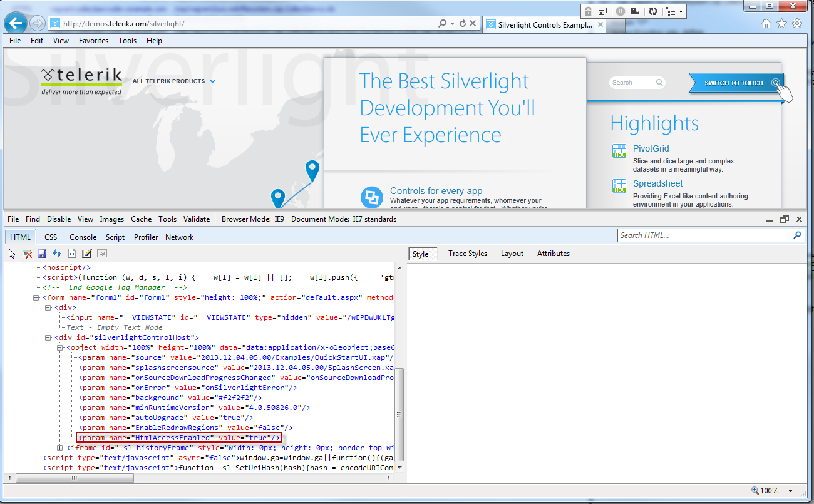Screen dimensions: 814x504
Task: Click the select element by click arrow tool
Action: tap(12, 254)
